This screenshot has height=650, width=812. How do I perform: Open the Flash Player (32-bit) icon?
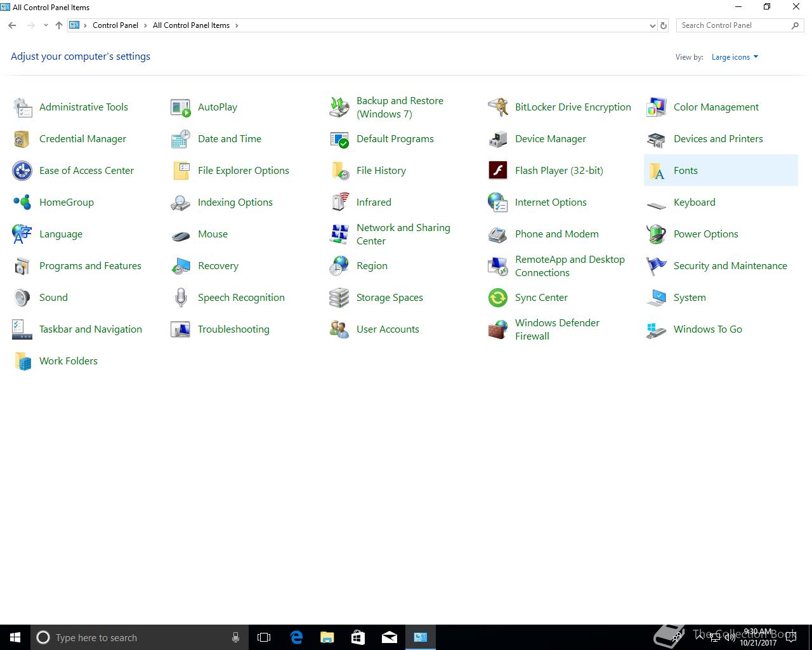click(498, 171)
